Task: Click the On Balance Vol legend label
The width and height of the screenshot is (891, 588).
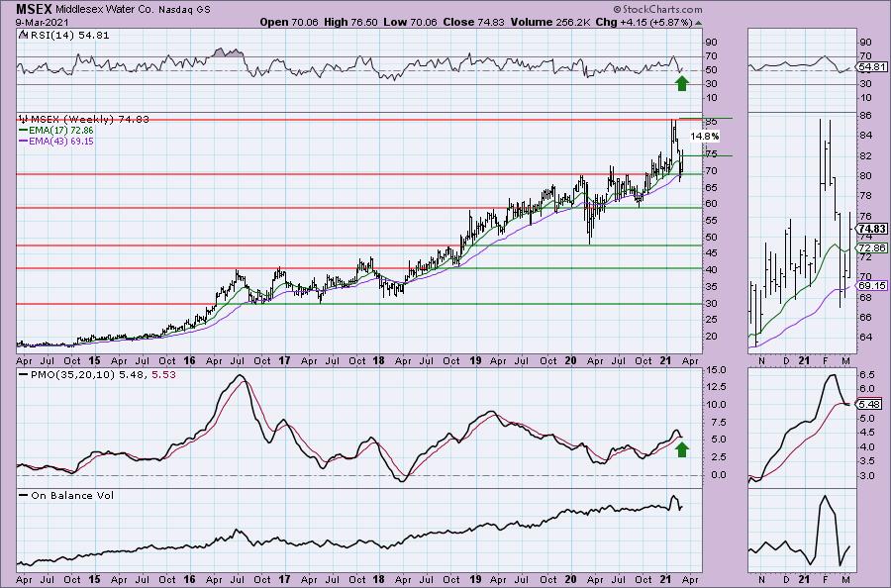Action: pyautogui.click(x=72, y=496)
